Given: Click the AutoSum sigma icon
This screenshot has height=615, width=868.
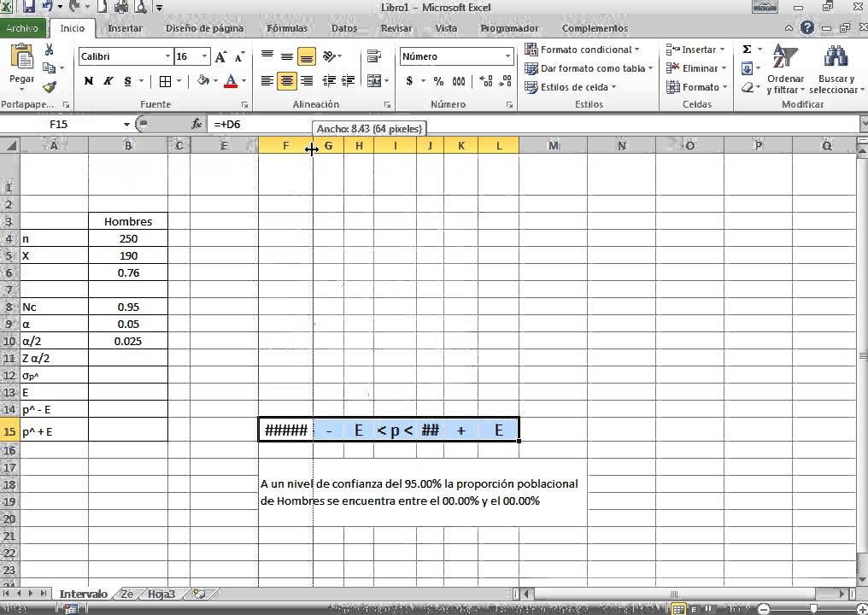Looking at the screenshot, I should [747, 50].
